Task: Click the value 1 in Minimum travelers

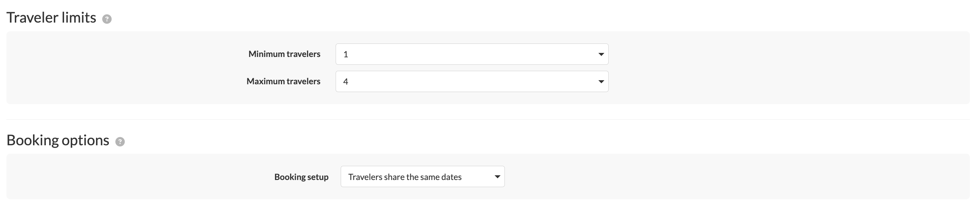Action: 345,54
